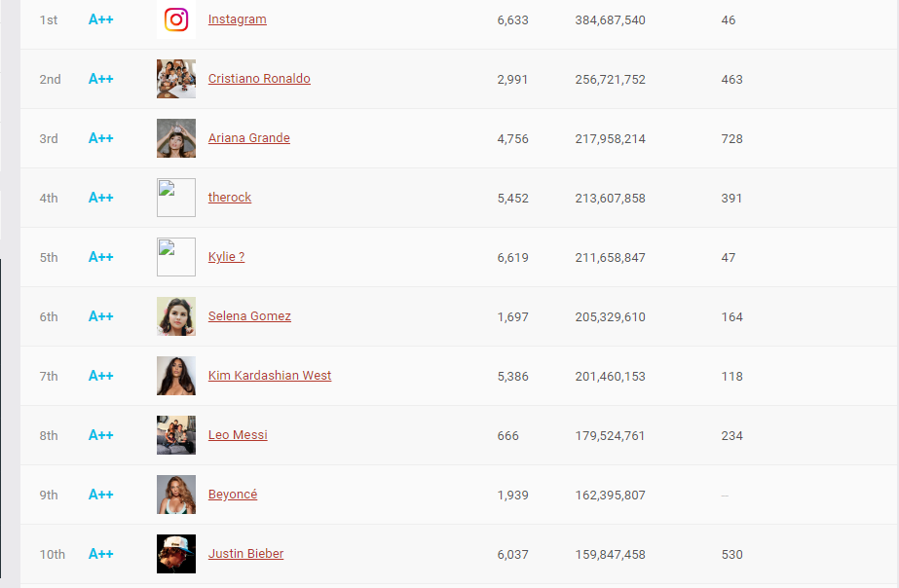Open the Selena Gomez link
Viewport: 899px width, 588px height.
[249, 316]
